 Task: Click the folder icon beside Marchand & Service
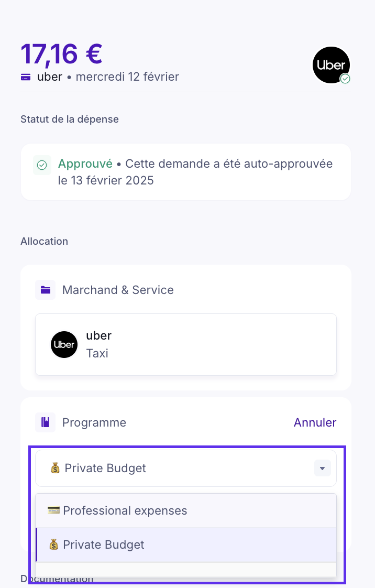click(46, 290)
